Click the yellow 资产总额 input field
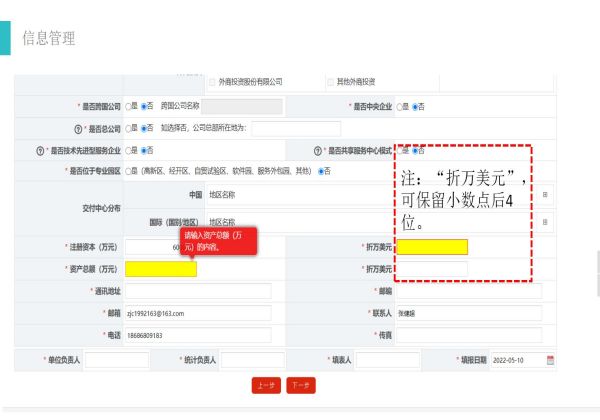The height and width of the screenshot is (420, 600). click(x=161, y=269)
